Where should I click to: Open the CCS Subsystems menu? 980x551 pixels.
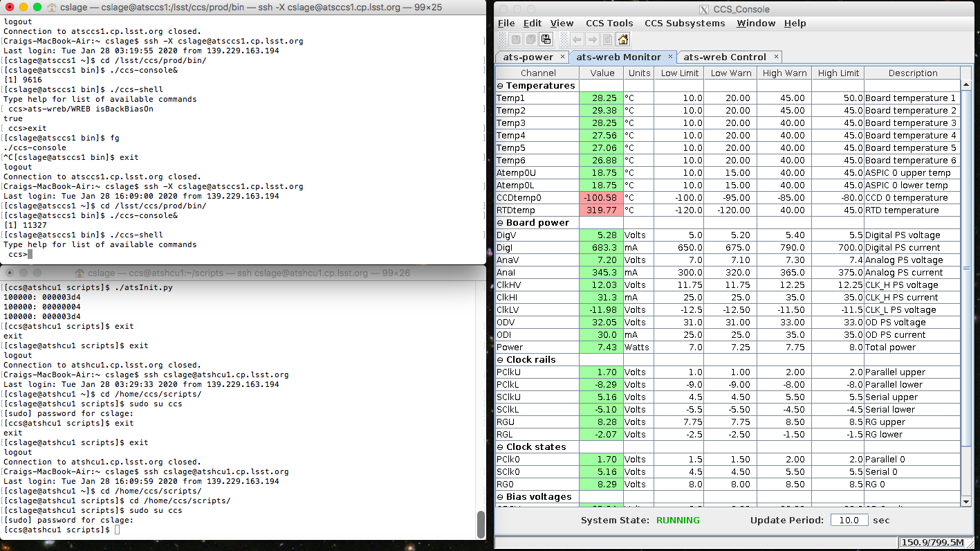tap(685, 23)
